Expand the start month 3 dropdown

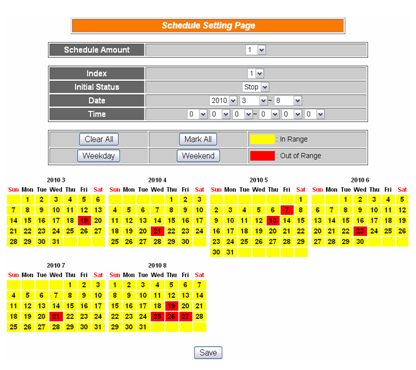point(253,101)
